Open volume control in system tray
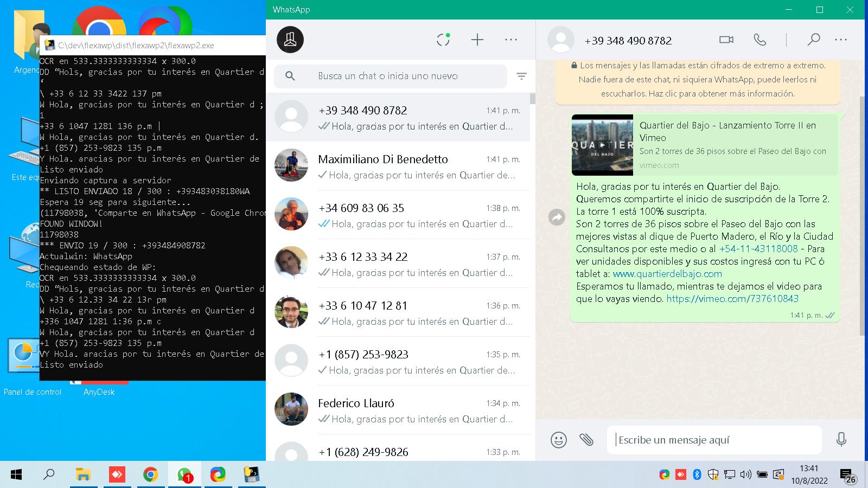The height and width of the screenshot is (488, 868). 746,475
